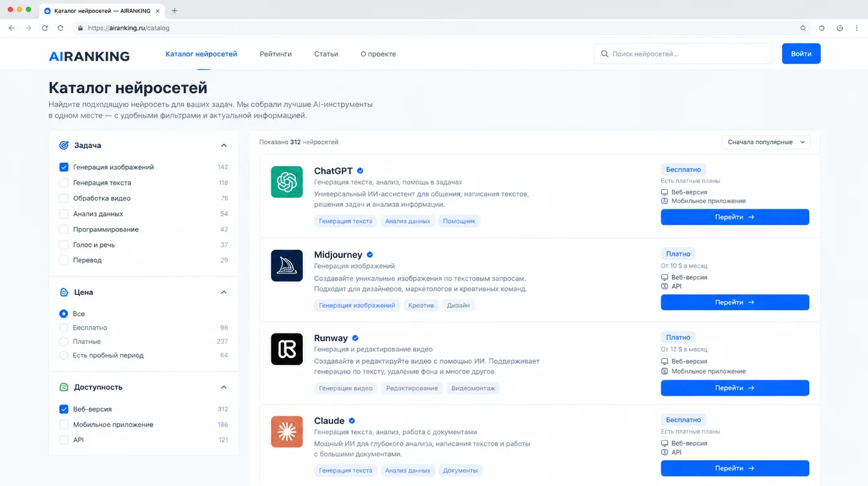Open a new browser tab with plus
The height and width of the screenshot is (486, 868).
[x=174, y=10]
